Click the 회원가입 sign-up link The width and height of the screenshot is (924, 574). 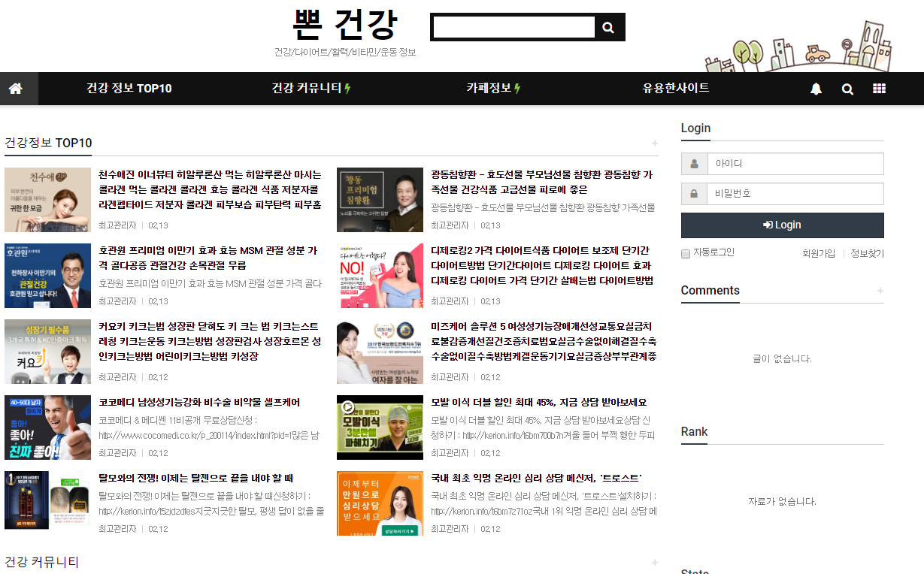(818, 254)
